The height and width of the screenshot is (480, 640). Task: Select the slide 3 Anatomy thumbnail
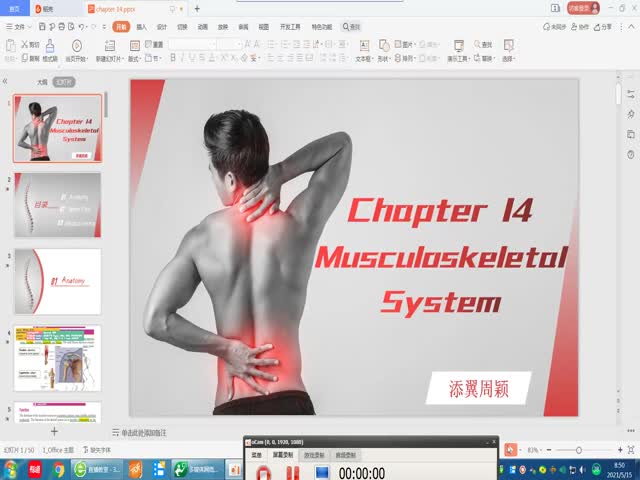57,281
